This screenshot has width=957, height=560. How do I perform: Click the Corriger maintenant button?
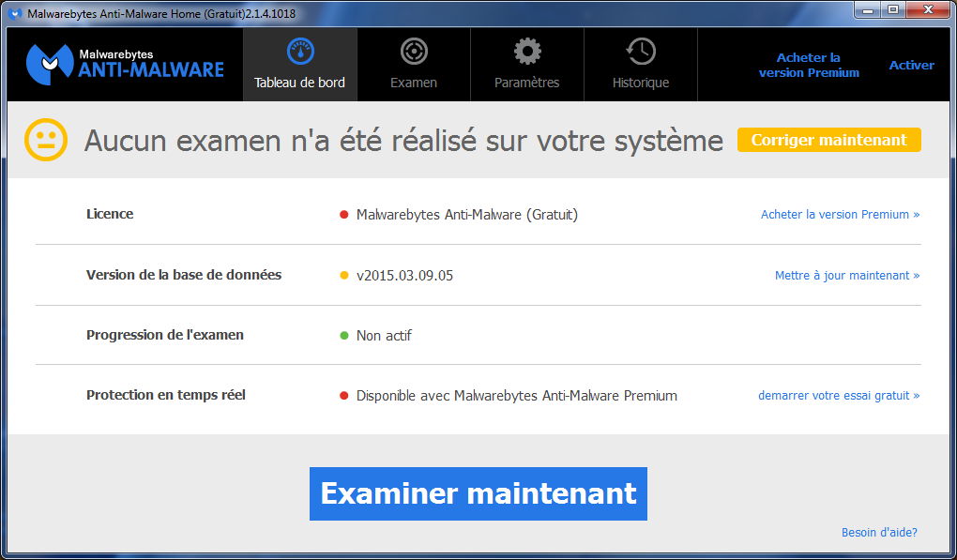coord(828,139)
